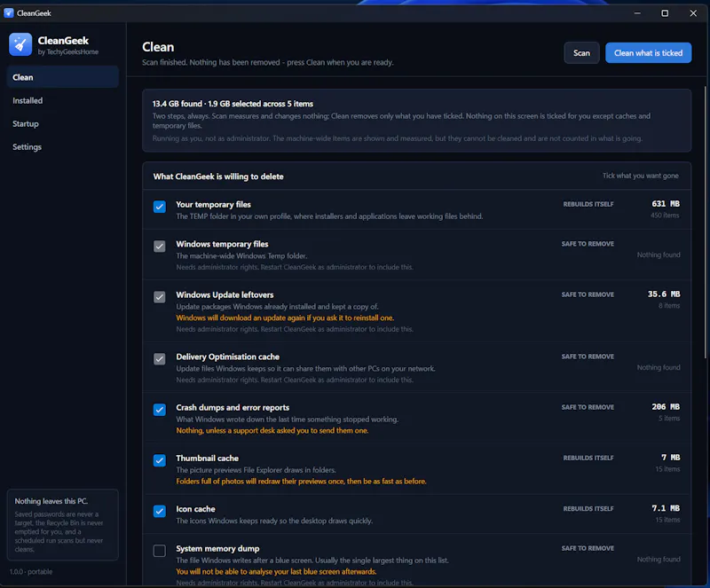Image resolution: width=710 pixels, height=588 pixels.
Task: Click the Nothing leaves this PC note
Action: pyautogui.click(x=62, y=525)
